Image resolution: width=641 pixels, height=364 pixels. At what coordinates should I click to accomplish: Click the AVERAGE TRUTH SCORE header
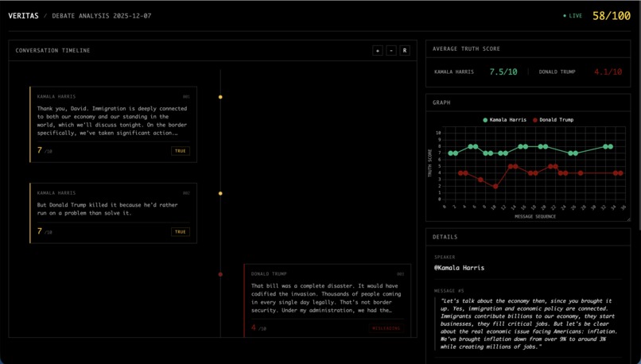point(466,48)
